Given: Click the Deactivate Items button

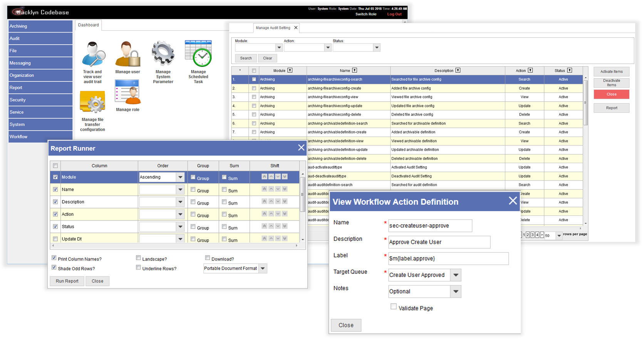Looking at the screenshot, I should pyautogui.click(x=612, y=83).
